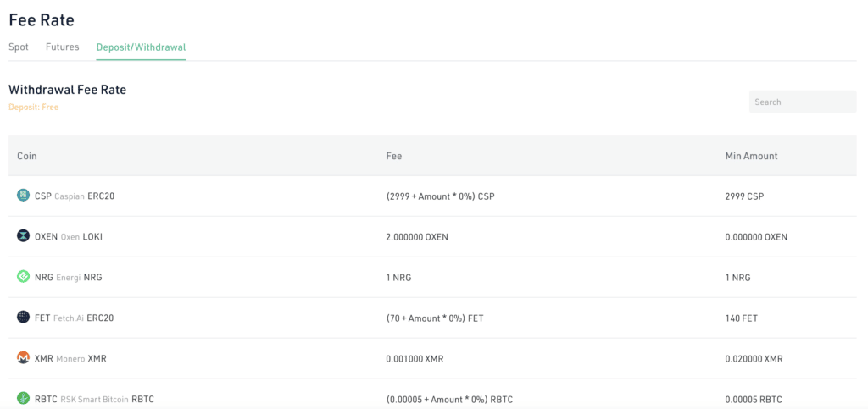Click the Fee column header
The width and height of the screenshot is (868, 409).
[x=393, y=156]
